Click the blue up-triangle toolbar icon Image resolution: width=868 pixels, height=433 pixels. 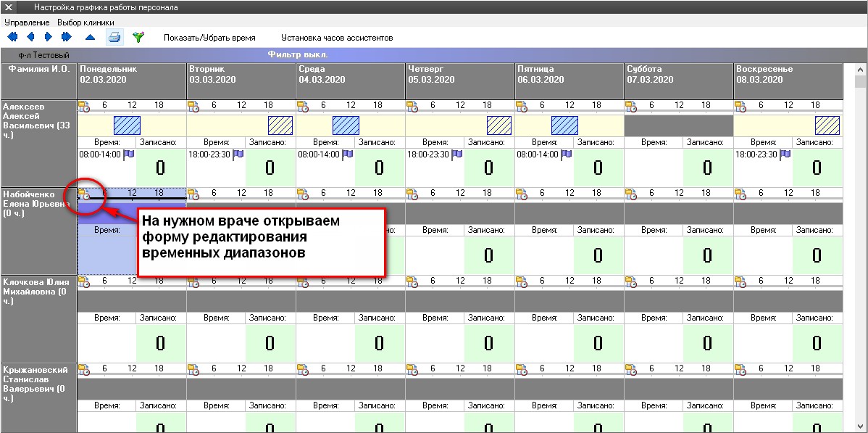(x=91, y=37)
